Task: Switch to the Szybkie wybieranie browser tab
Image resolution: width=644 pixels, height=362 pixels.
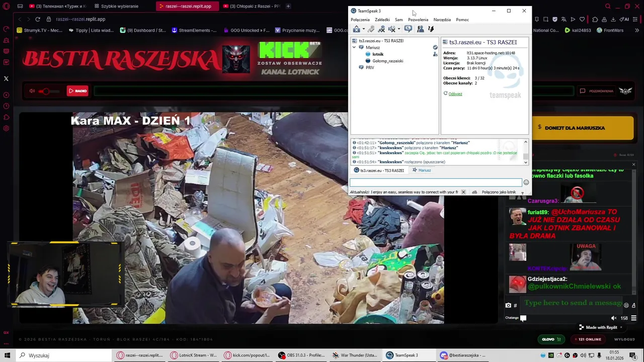Action: click(x=116, y=6)
